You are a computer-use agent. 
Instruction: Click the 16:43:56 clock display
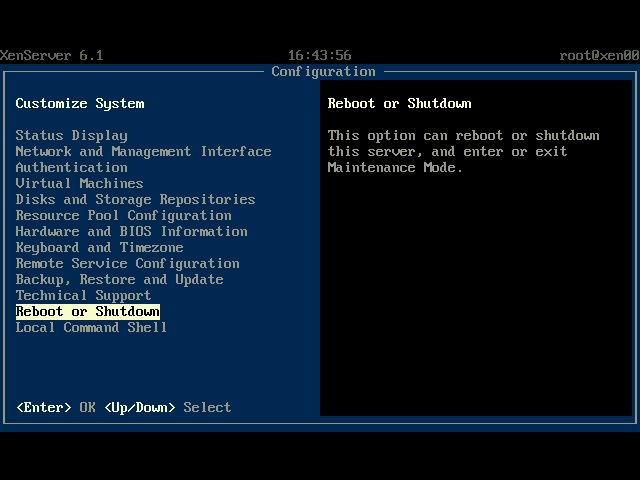[320, 56]
